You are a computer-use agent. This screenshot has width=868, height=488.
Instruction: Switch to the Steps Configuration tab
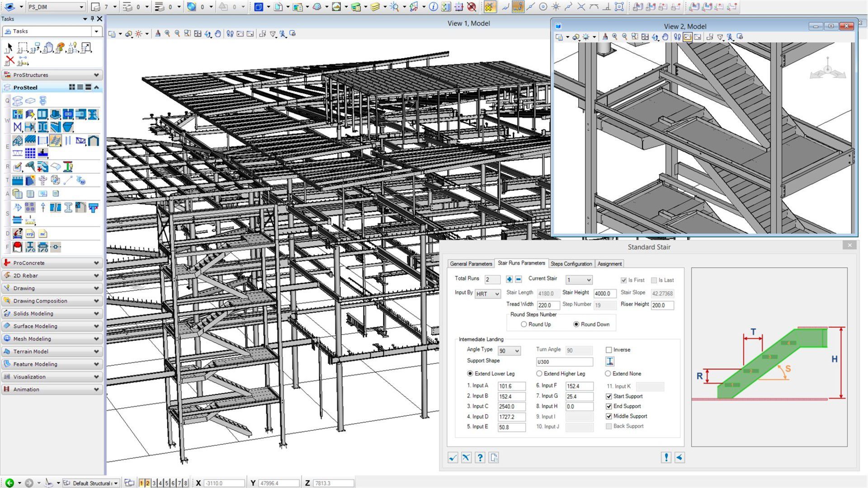(x=571, y=263)
